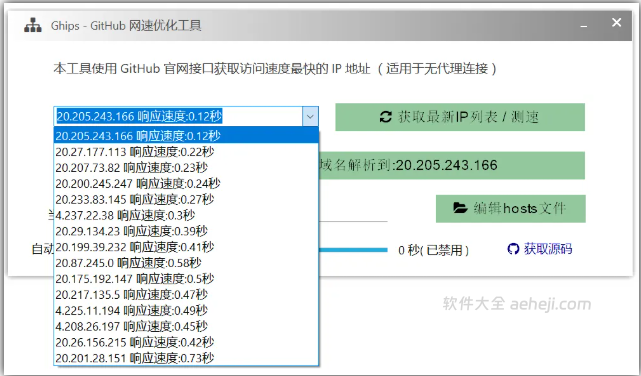The height and width of the screenshot is (376, 641).
Task: Choose 20.199.39.232 响应速度:0.41秒
Action: coord(186,247)
